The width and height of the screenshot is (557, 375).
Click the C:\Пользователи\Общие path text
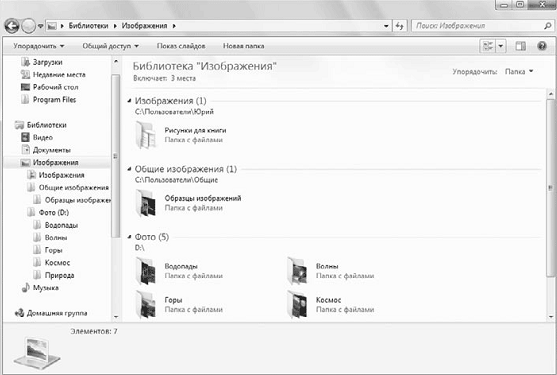[x=176, y=180]
